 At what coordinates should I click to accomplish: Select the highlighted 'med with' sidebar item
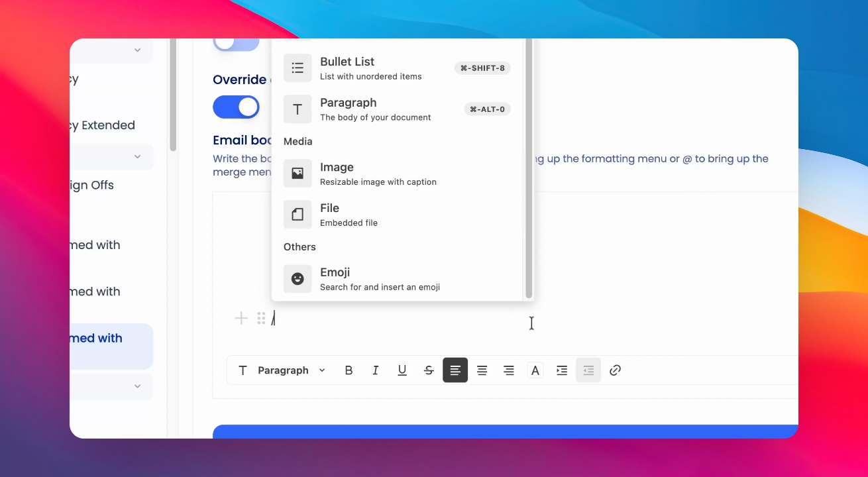[x=111, y=346]
